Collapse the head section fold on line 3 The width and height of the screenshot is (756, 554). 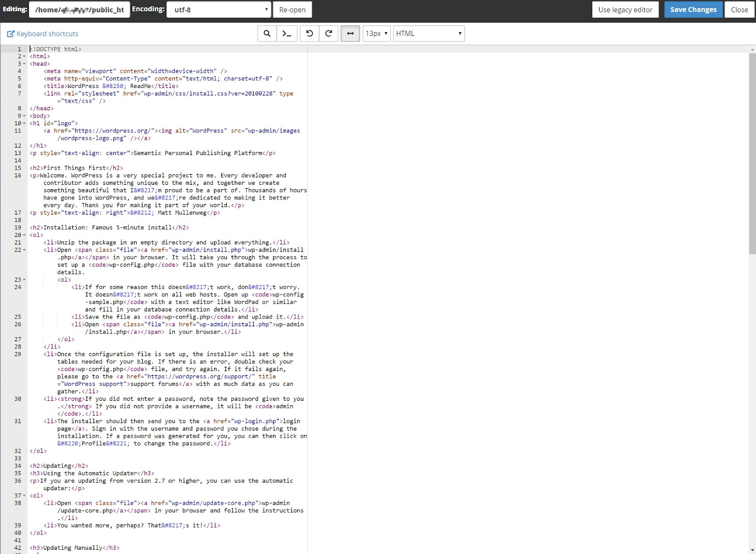[x=25, y=64]
